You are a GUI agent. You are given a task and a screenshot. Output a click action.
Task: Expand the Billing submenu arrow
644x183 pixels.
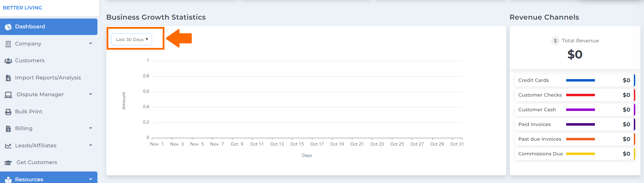click(90, 128)
